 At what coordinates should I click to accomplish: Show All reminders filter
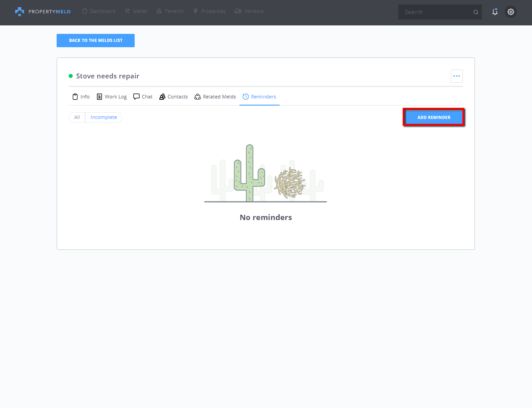pos(77,118)
